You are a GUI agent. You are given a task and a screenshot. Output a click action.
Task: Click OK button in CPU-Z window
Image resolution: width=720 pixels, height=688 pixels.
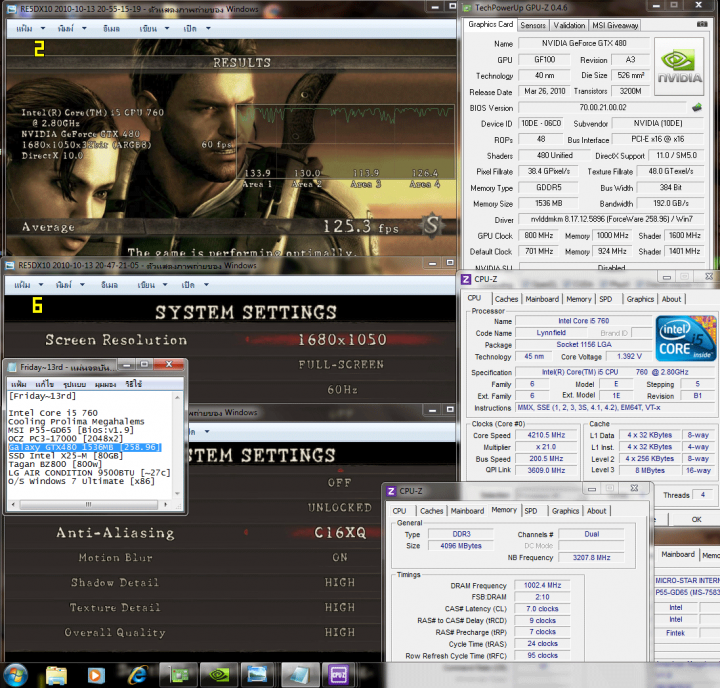696,519
